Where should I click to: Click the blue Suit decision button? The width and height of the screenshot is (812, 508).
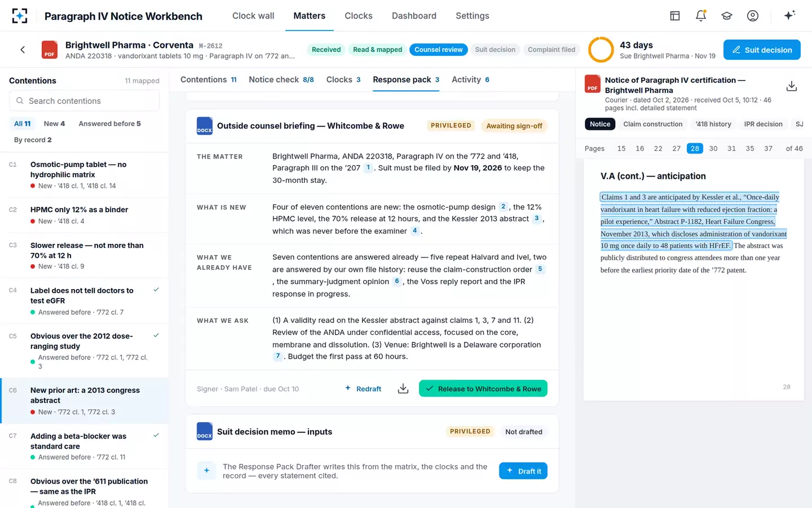point(762,50)
